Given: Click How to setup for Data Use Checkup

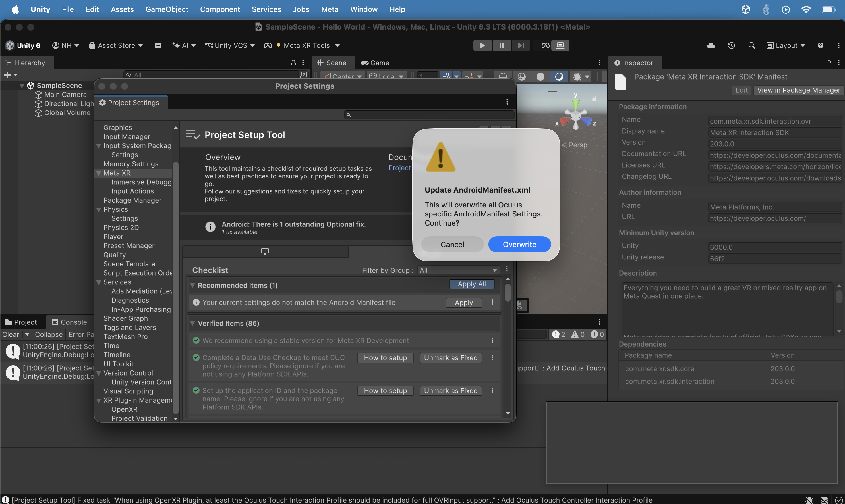Looking at the screenshot, I should click(385, 358).
